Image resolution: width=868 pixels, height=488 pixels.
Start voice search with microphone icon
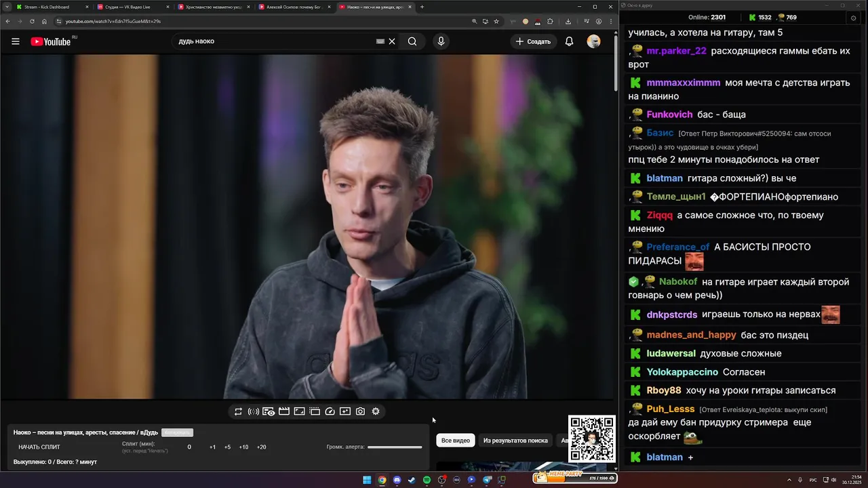tap(441, 41)
